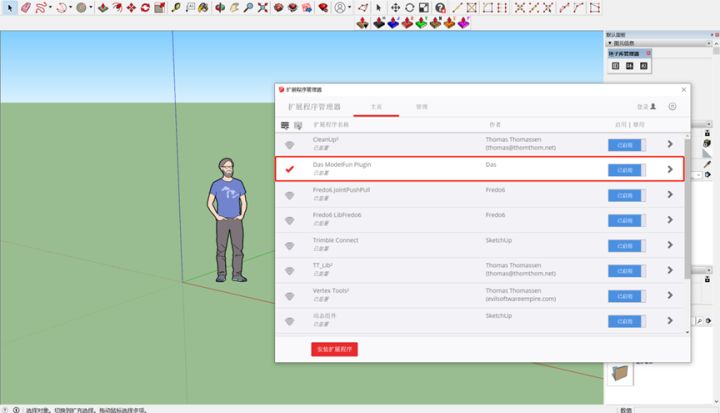Click the Zoom Extents tool

[x=263, y=7]
